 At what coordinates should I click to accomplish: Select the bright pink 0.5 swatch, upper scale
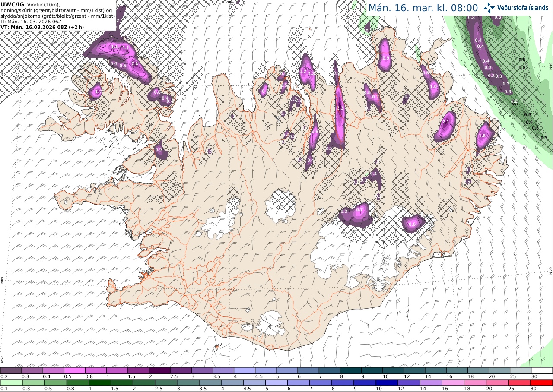(x=74, y=370)
